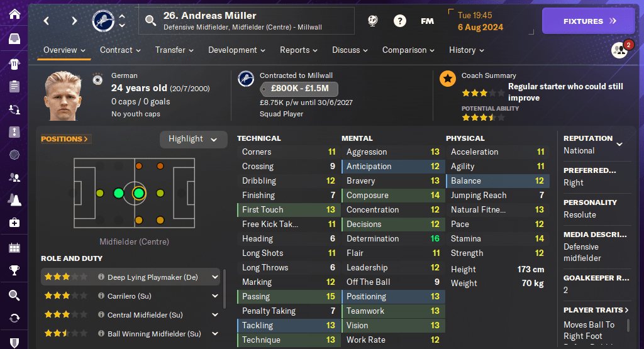The image size is (644, 349).
Task: Go back with the left arrow
Action: coord(46,21)
